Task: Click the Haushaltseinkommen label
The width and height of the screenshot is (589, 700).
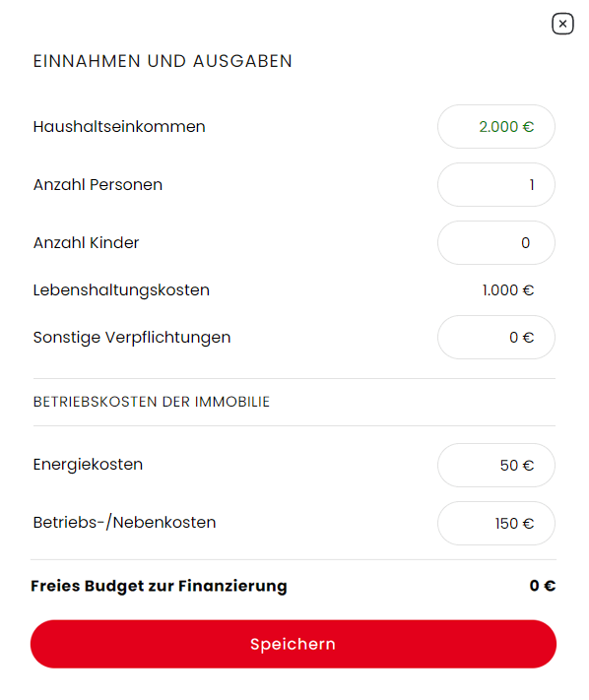Action: [119, 127]
